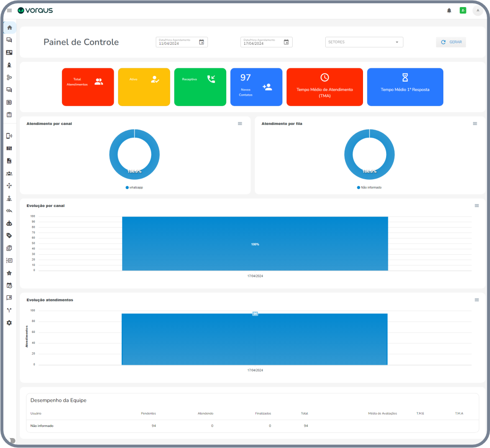Click the tag icon in the sidebar
The height and width of the screenshot is (448, 490).
click(x=9, y=235)
